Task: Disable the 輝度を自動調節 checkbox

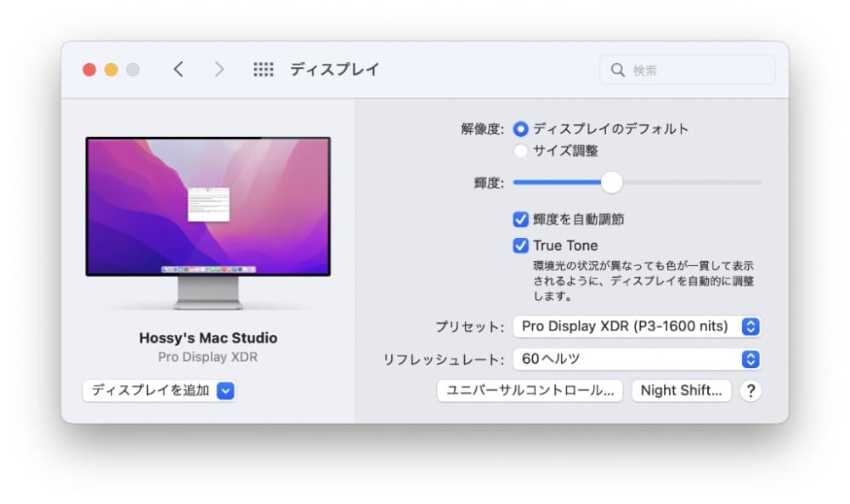Action: click(x=521, y=219)
